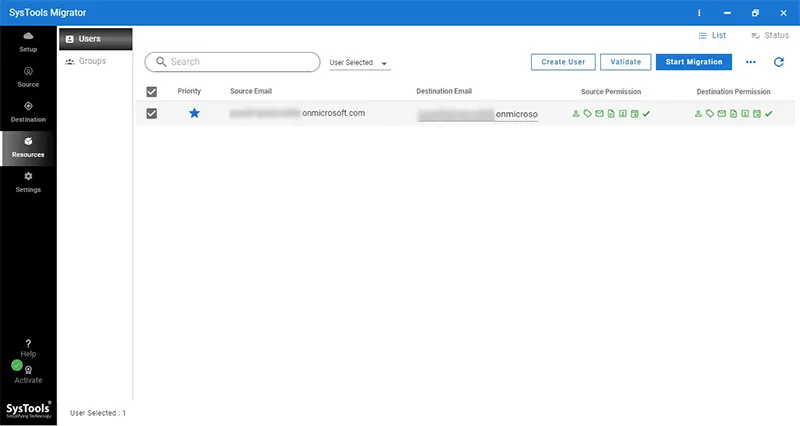This screenshot has height=426, width=800.
Task: Click the source permission contact icon
Action: coord(623,113)
